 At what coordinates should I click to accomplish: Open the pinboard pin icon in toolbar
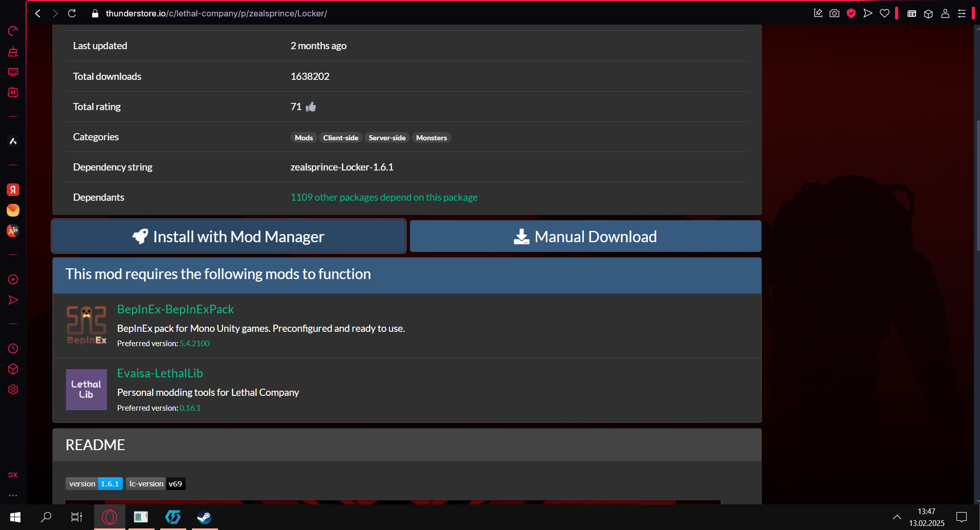click(x=818, y=13)
